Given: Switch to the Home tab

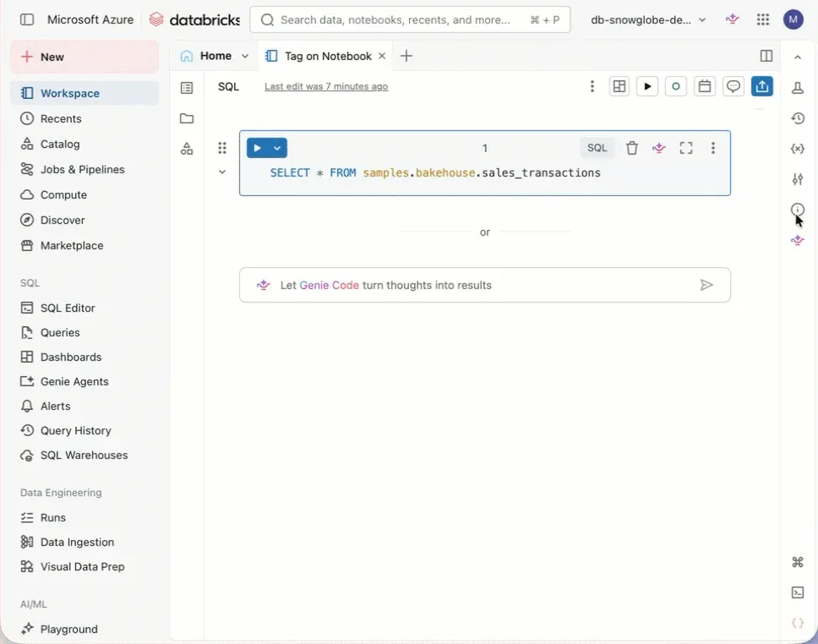Looking at the screenshot, I should (206, 56).
